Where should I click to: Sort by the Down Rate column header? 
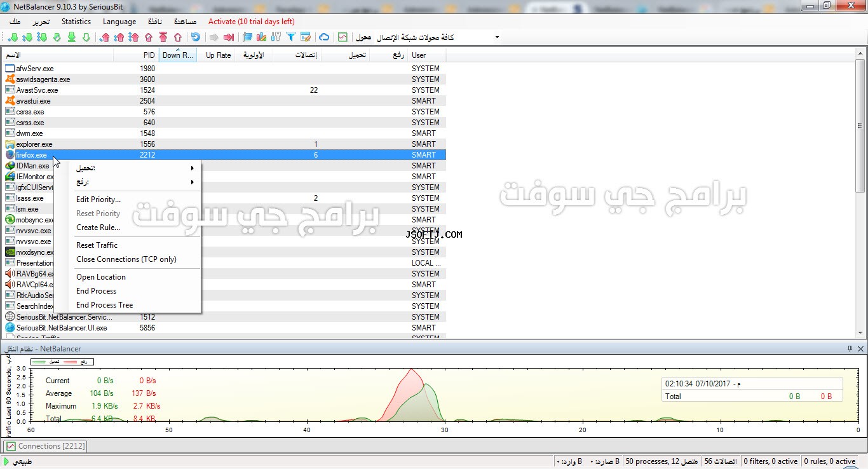(178, 55)
